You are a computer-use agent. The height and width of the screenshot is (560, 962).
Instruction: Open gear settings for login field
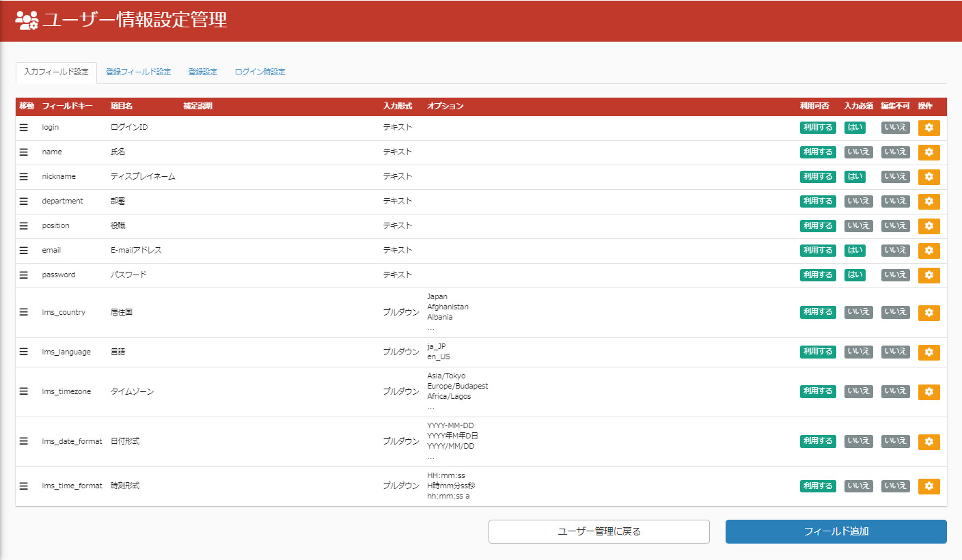(x=929, y=128)
